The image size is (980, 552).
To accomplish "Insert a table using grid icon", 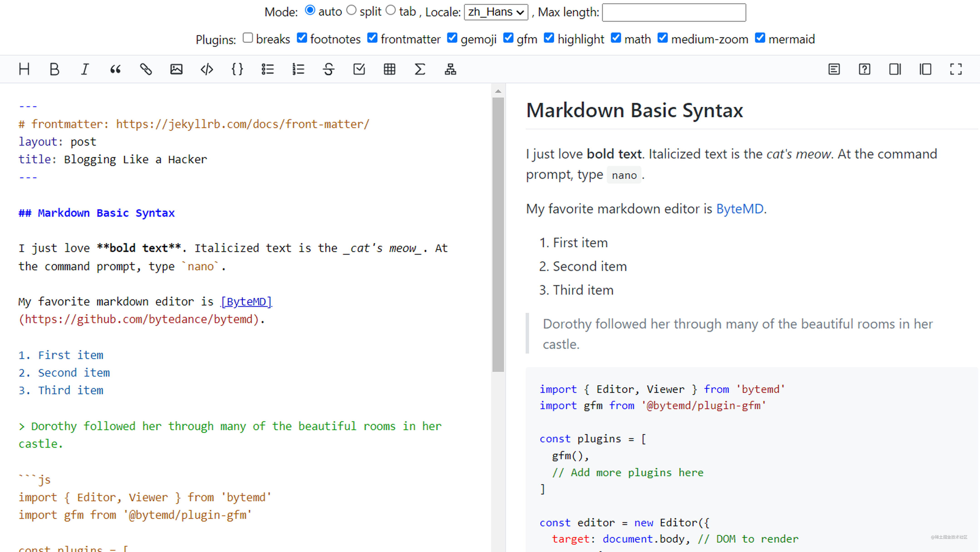I will 389,69.
